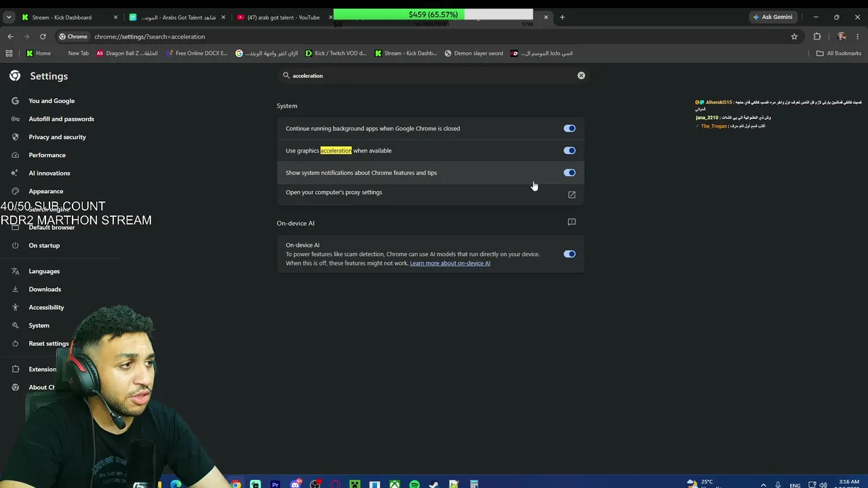Open the Home bookmark
The width and height of the screenshot is (868, 488).
coord(39,53)
